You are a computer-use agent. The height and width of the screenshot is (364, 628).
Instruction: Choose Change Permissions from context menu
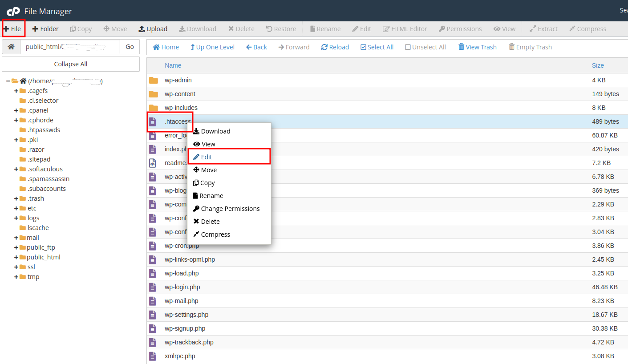pyautogui.click(x=227, y=209)
